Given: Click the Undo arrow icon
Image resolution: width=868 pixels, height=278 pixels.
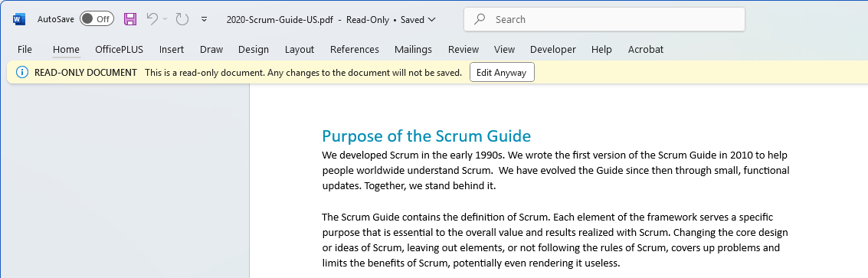Looking at the screenshot, I should [x=152, y=19].
